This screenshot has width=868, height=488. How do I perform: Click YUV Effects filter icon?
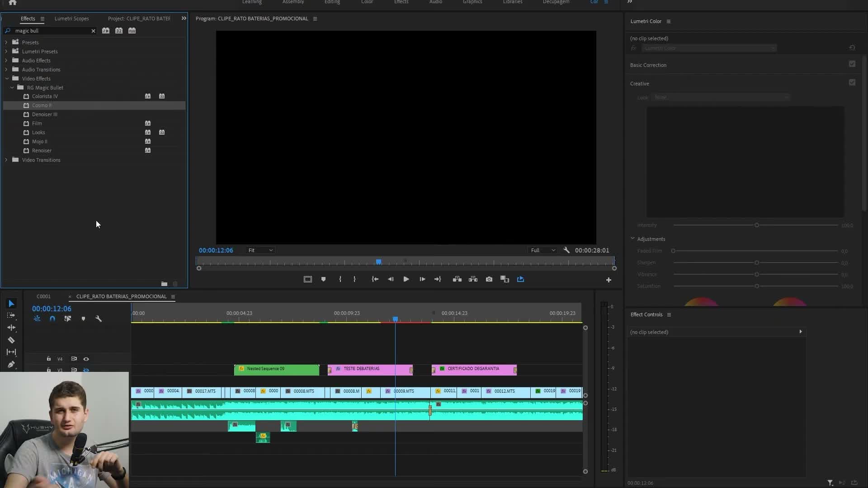tap(132, 31)
